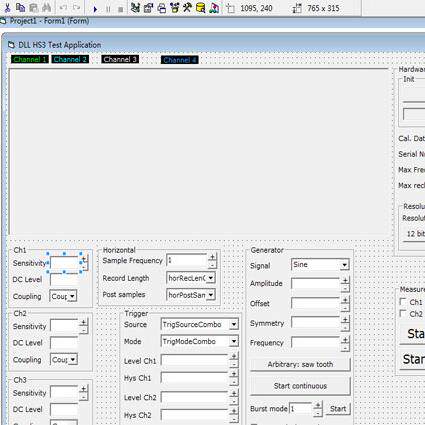Open the Form Layout Window icon
This screenshot has height=425, width=425.
click(x=162, y=8)
